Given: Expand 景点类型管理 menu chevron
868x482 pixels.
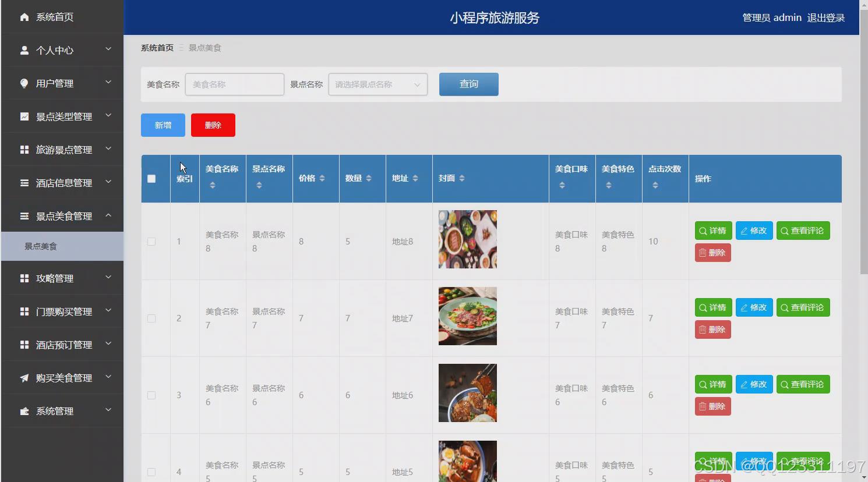Looking at the screenshot, I should click(108, 116).
